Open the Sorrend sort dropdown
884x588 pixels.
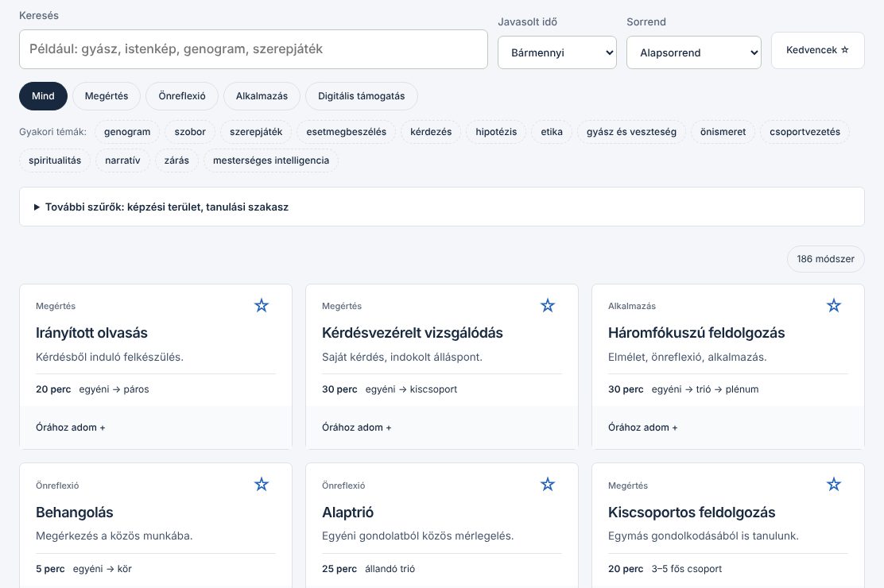click(x=693, y=52)
